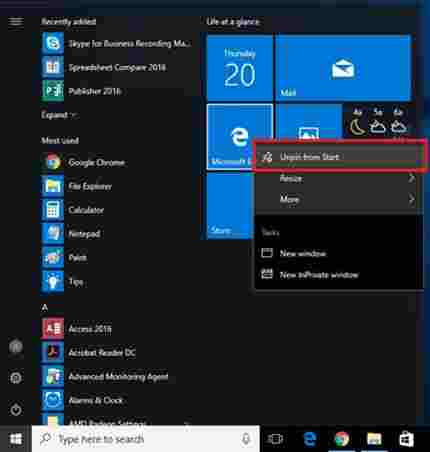The image size is (430, 452).
Task: Click the letter A section header
Action: tap(45, 307)
